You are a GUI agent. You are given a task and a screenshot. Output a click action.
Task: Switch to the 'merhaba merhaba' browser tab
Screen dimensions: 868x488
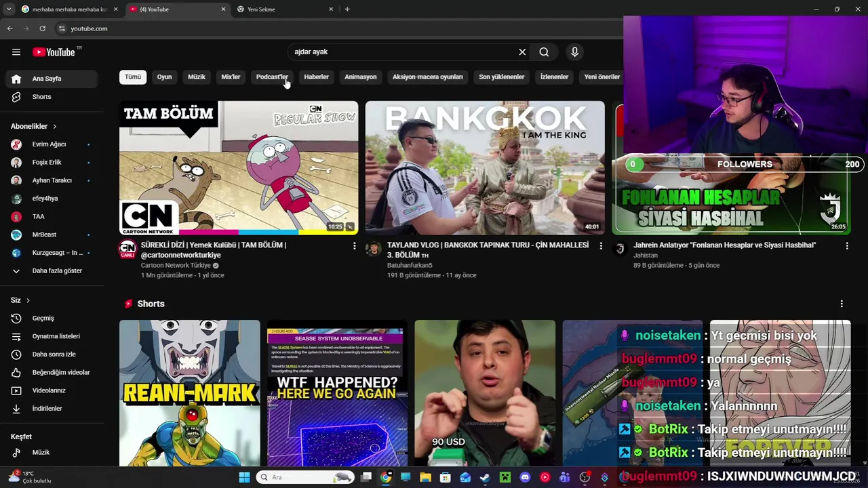coord(70,9)
